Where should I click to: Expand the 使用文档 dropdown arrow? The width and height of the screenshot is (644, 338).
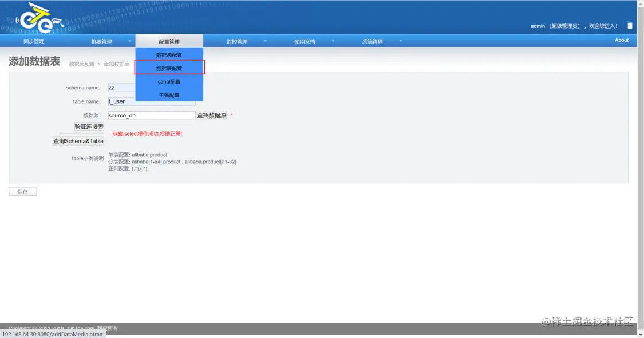(x=333, y=41)
